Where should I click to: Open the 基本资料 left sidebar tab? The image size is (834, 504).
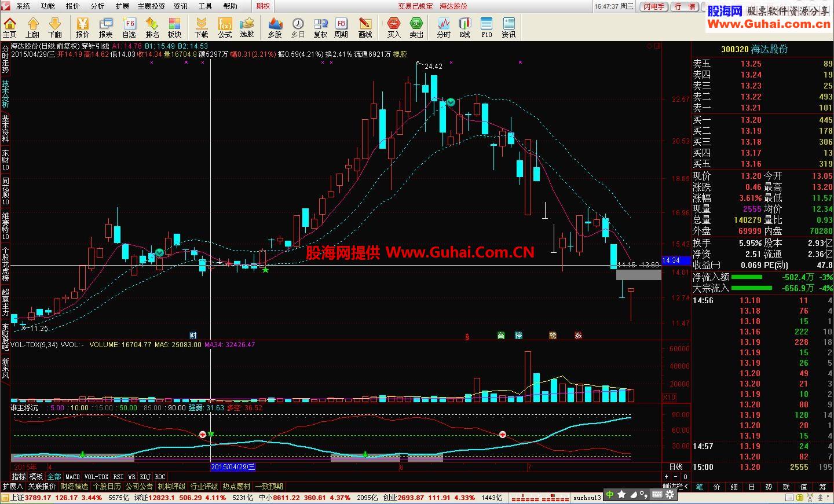tap(5, 128)
